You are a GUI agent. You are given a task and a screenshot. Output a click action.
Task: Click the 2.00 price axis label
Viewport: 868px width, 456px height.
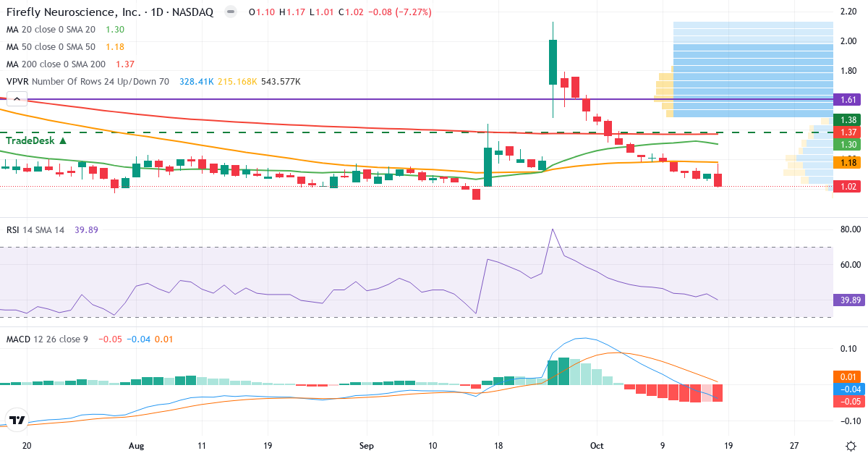[x=848, y=41]
